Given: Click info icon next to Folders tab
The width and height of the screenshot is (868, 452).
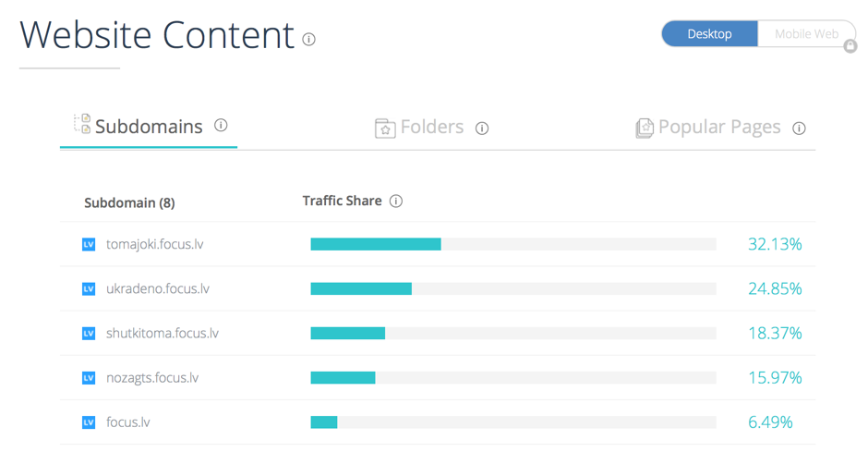Looking at the screenshot, I should (x=482, y=128).
